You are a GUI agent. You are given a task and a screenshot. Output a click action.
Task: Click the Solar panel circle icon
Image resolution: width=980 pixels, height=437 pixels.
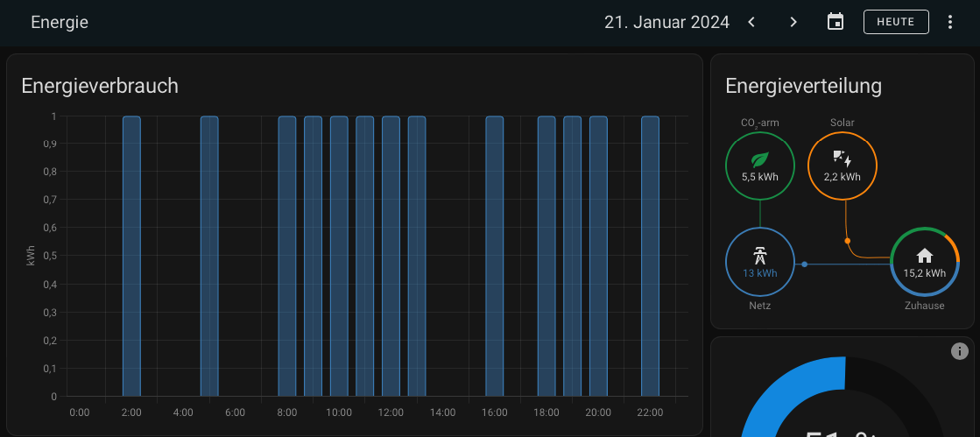(842, 166)
